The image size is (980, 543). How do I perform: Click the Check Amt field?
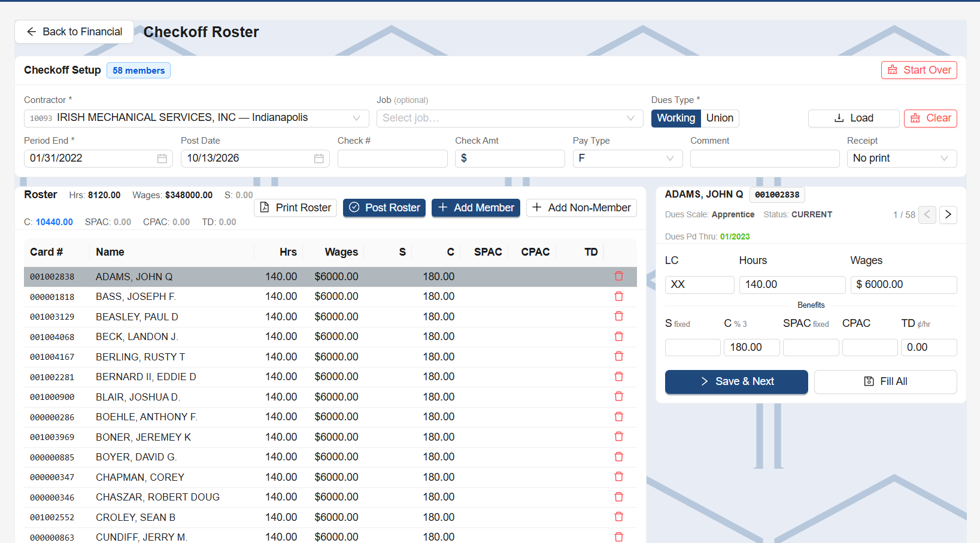click(x=509, y=159)
